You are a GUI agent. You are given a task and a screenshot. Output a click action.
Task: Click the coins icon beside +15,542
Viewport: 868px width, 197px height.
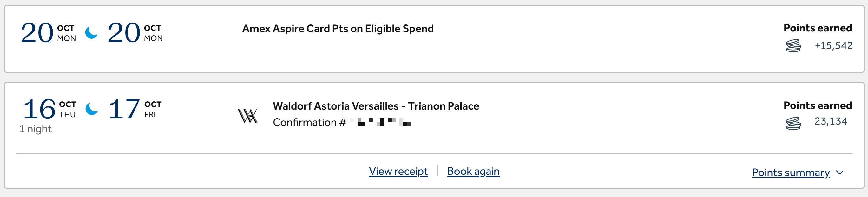[x=793, y=45]
